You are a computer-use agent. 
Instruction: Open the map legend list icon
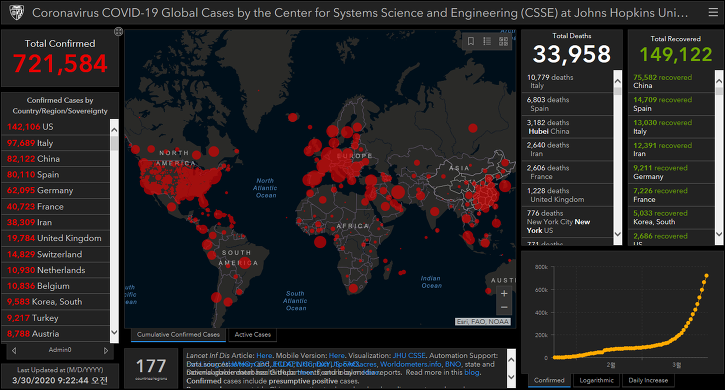487,41
